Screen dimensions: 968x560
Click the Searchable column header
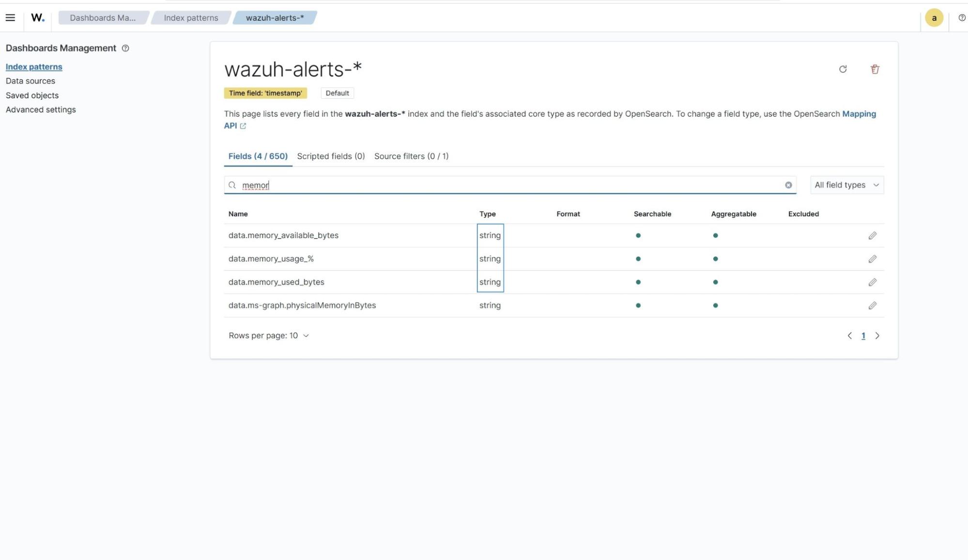pos(652,214)
